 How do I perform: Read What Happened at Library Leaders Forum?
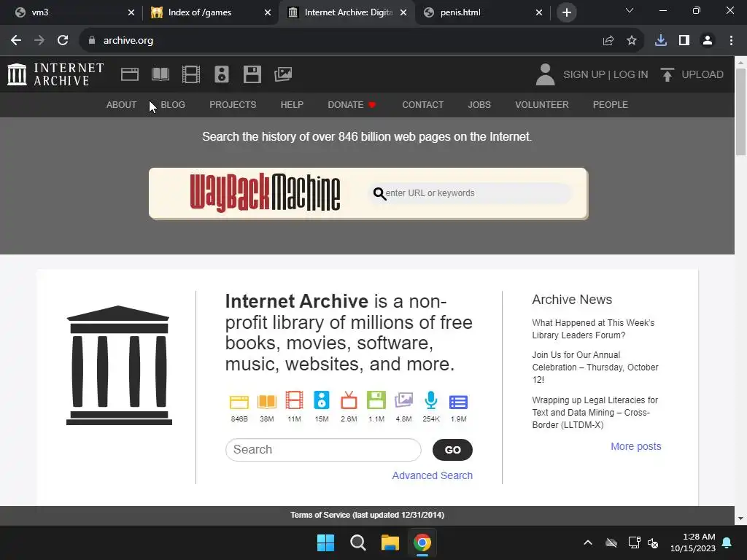(593, 329)
